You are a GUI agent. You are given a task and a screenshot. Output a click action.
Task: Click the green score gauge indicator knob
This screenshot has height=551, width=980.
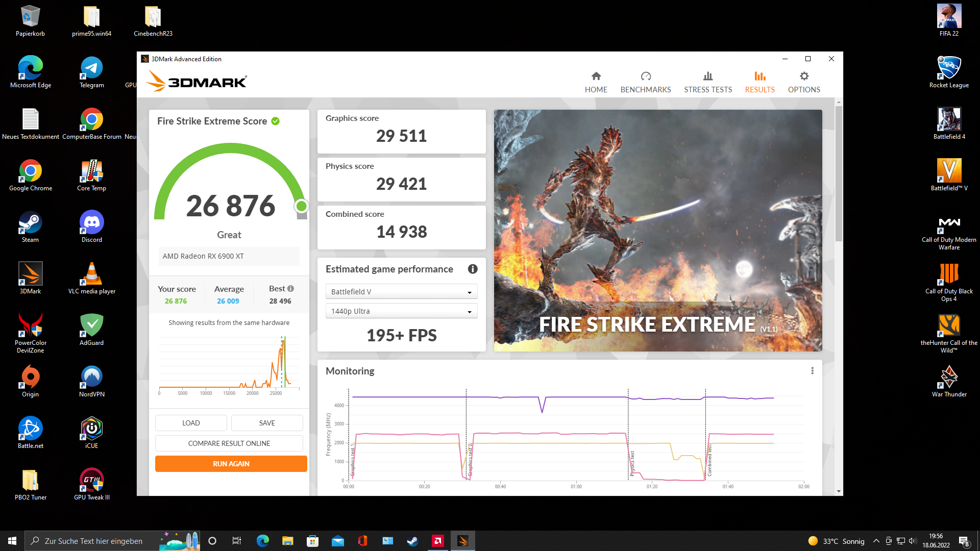301,206
